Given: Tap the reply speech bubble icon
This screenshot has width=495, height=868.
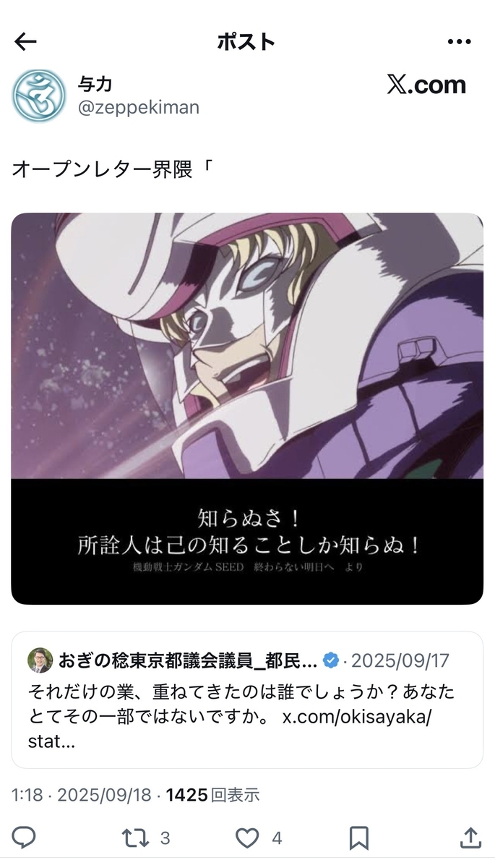Looking at the screenshot, I should [x=24, y=838].
